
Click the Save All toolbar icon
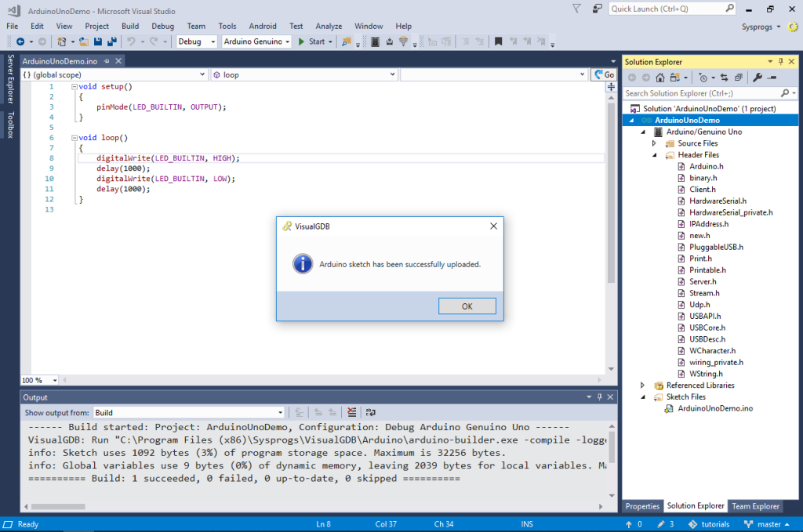tap(111, 42)
